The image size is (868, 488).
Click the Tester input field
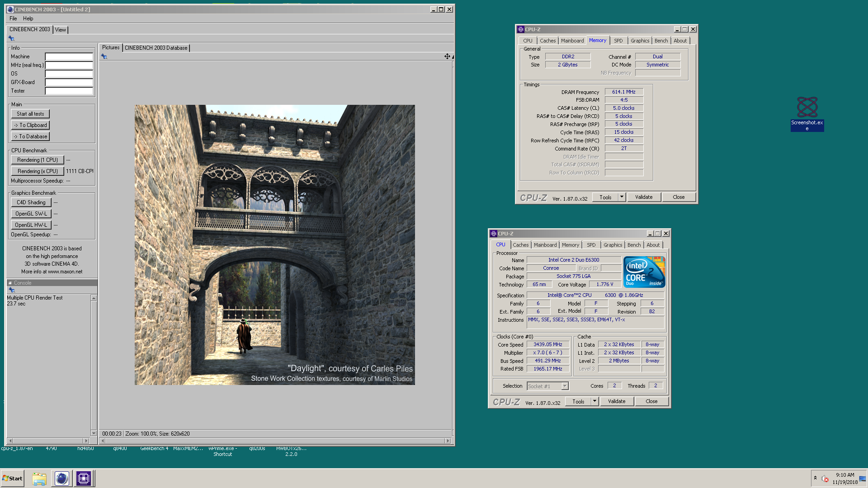tap(69, 91)
